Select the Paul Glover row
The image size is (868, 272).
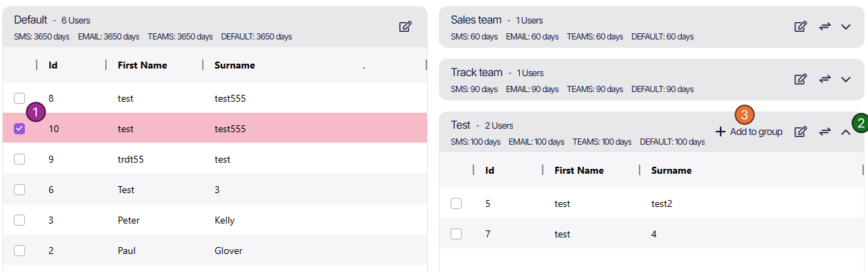point(215,251)
